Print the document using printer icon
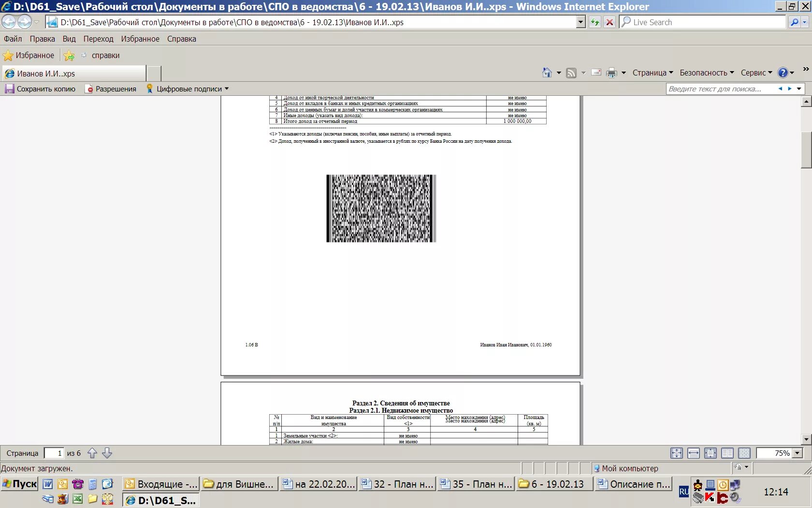 (611, 73)
